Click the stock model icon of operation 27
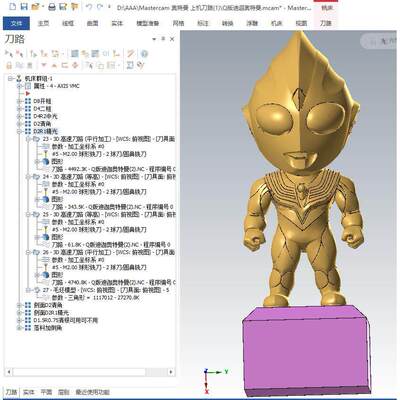Screen dimensions: 400x400 37,290
